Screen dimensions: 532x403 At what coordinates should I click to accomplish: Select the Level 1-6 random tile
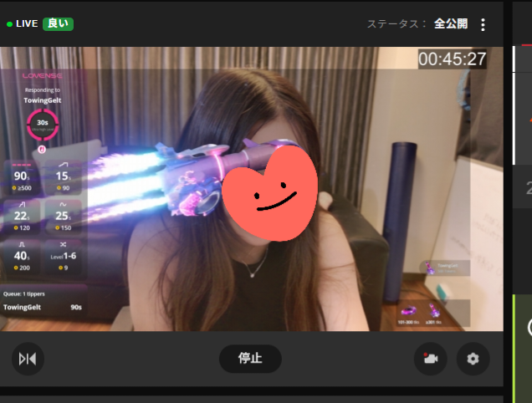(x=63, y=258)
